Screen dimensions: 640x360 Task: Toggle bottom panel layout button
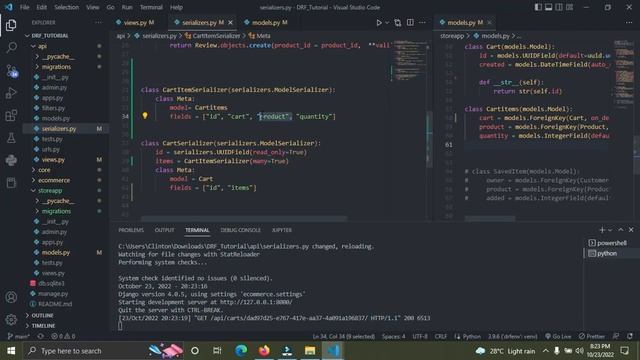549,7
